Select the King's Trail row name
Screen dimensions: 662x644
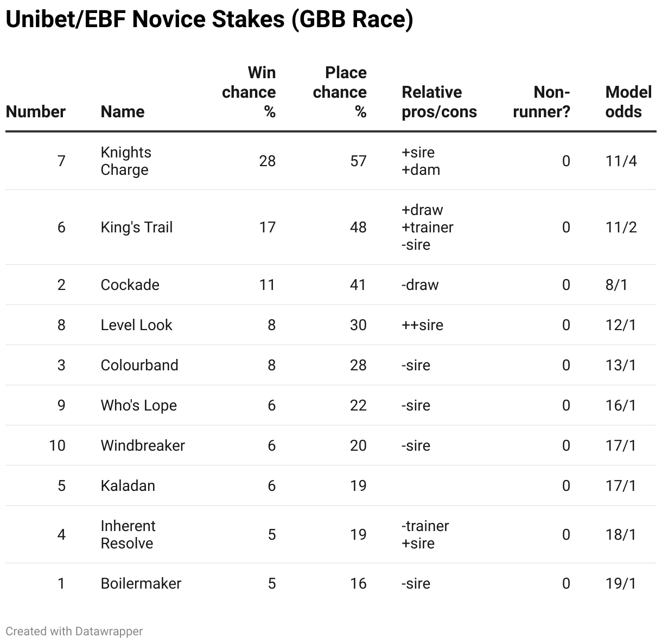137,228
